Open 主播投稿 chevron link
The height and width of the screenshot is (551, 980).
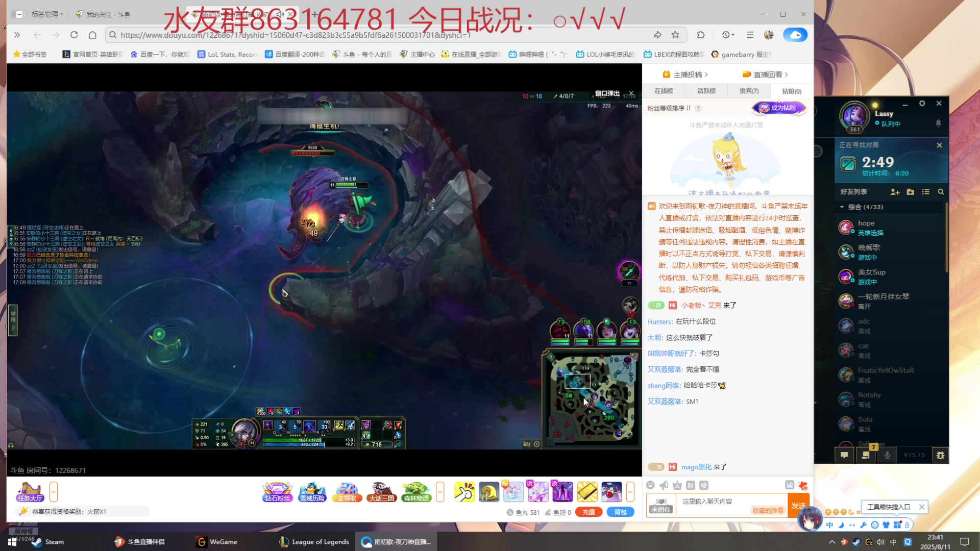tap(685, 74)
